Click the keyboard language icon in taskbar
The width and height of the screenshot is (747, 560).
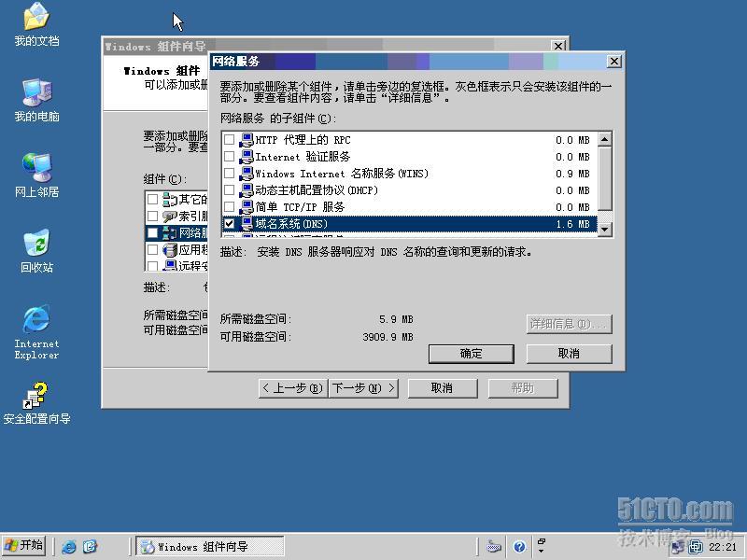[x=494, y=547]
